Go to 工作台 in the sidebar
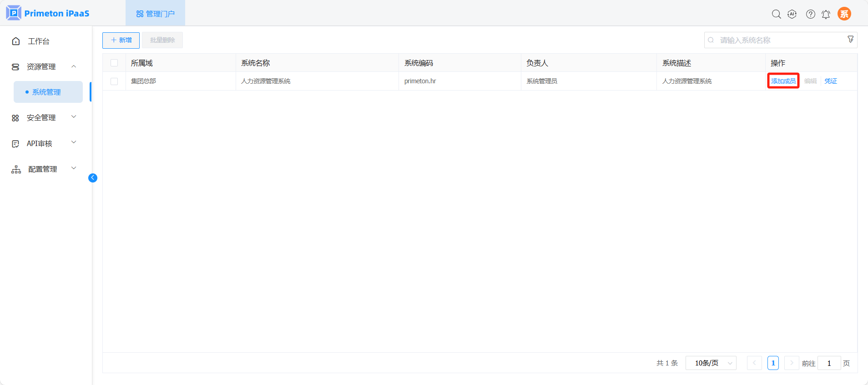The image size is (868, 385). [38, 41]
